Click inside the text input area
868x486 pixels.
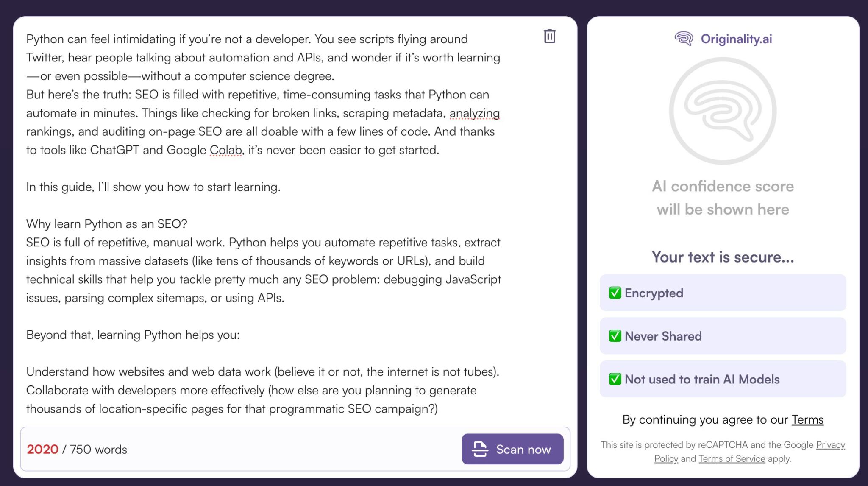tap(263, 221)
